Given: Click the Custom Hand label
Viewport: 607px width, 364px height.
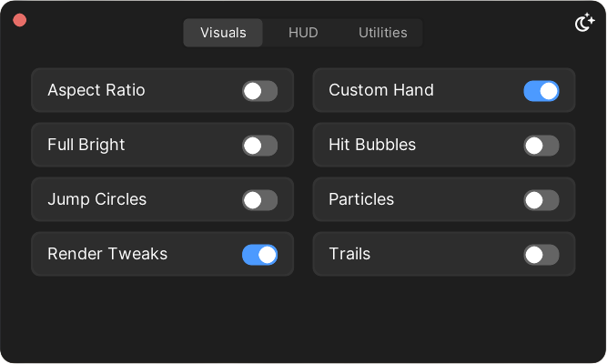Looking at the screenshot, I should point(380,91).
